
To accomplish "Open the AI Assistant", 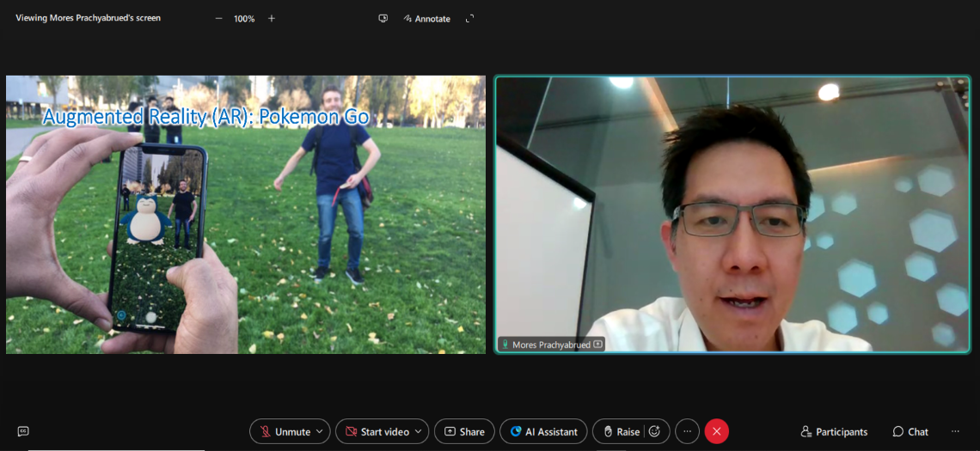I will pos(543,431).
